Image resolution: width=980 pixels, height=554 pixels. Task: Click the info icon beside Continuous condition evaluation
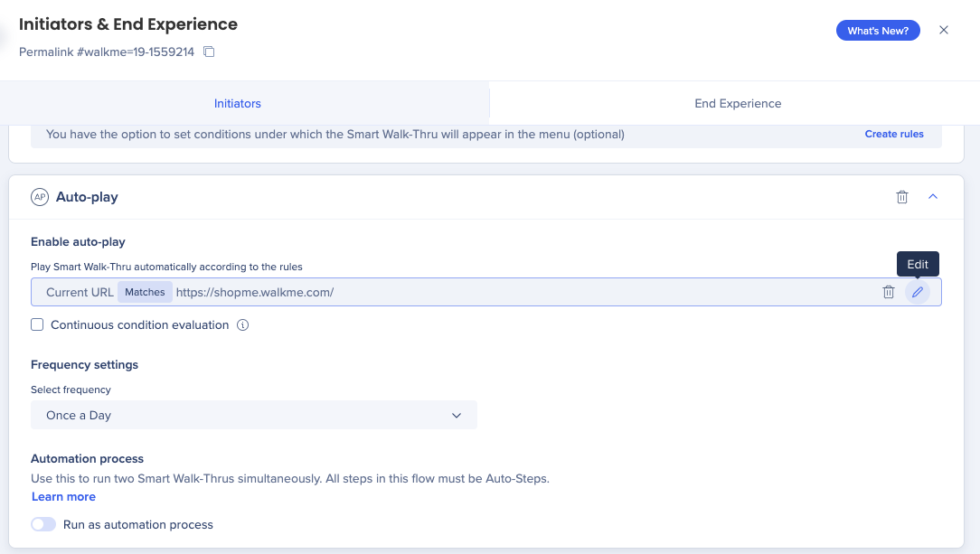pyautogui.click(x=242, y=325)
